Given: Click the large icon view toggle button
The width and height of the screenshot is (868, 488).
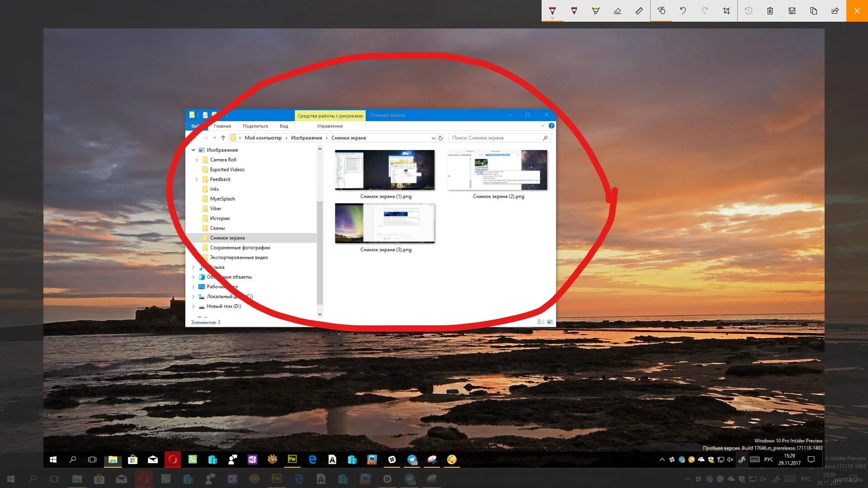Looking at the screenshot, I should coord(549,322).
